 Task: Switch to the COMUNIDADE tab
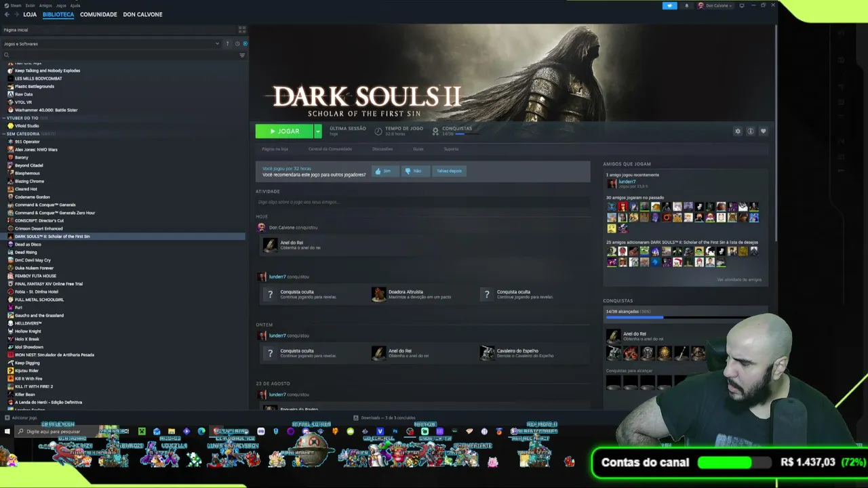coord(98,14)
